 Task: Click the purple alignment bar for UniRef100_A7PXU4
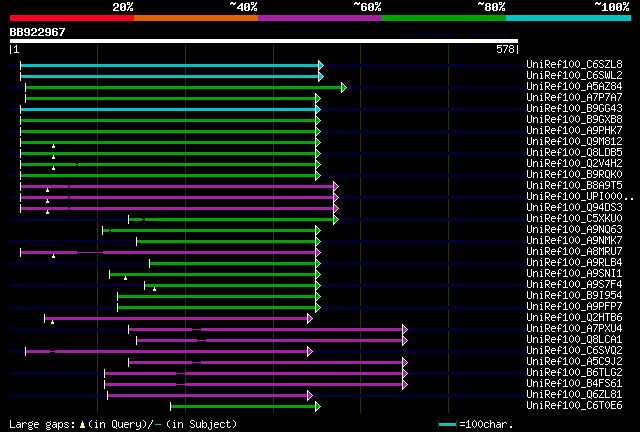click(x=266, y=330)
